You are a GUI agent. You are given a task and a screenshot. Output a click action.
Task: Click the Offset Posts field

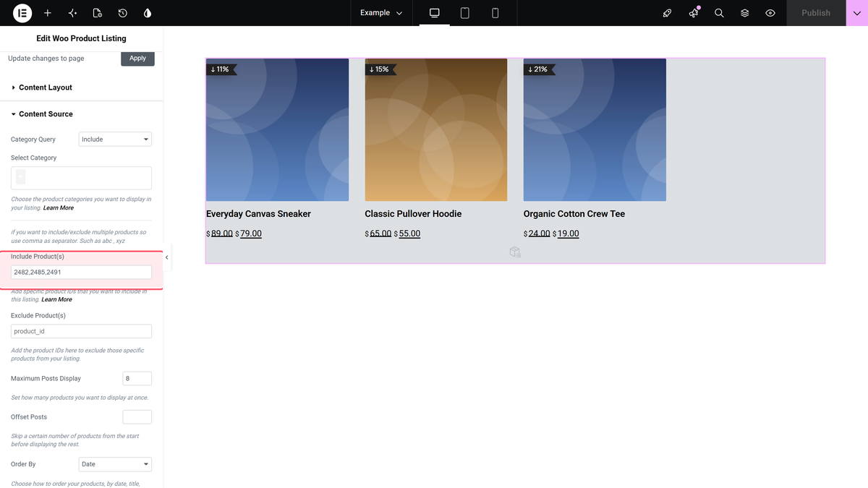tap(137, 417)
